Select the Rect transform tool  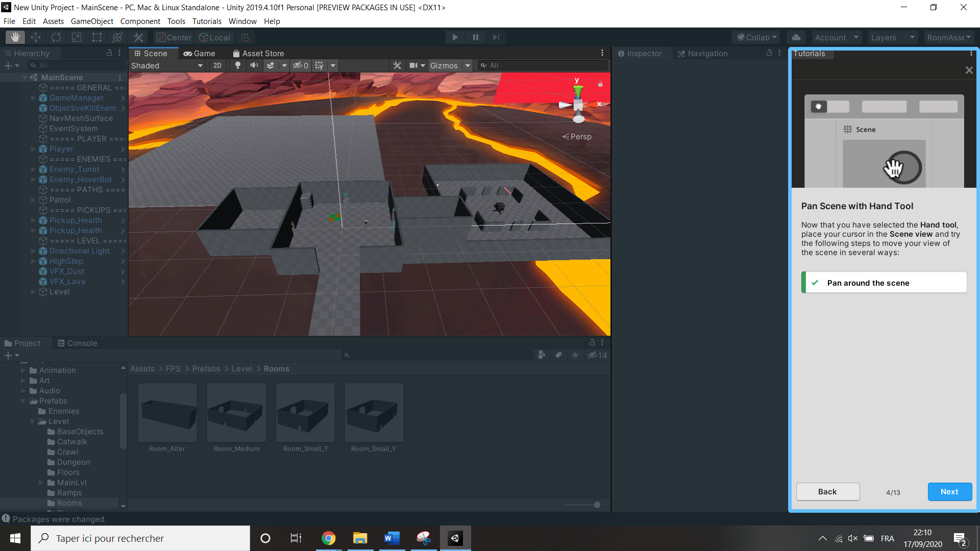point(97,37)
